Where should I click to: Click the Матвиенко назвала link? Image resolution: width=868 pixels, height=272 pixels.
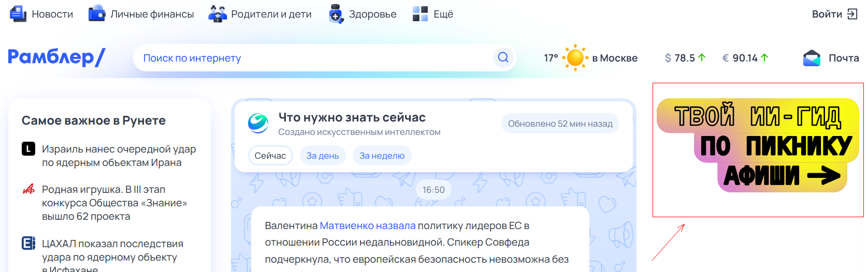coord(368,225)
